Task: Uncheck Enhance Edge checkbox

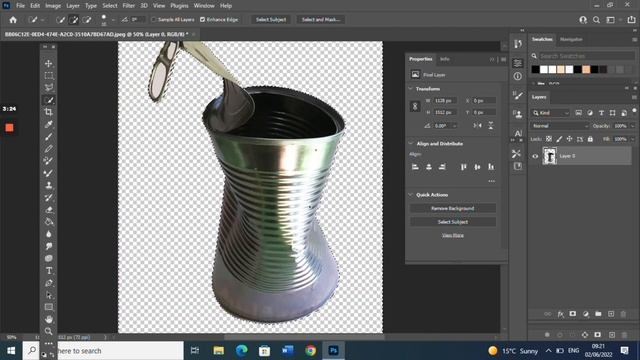Action: pyautogui.click(x=202, y=20)
